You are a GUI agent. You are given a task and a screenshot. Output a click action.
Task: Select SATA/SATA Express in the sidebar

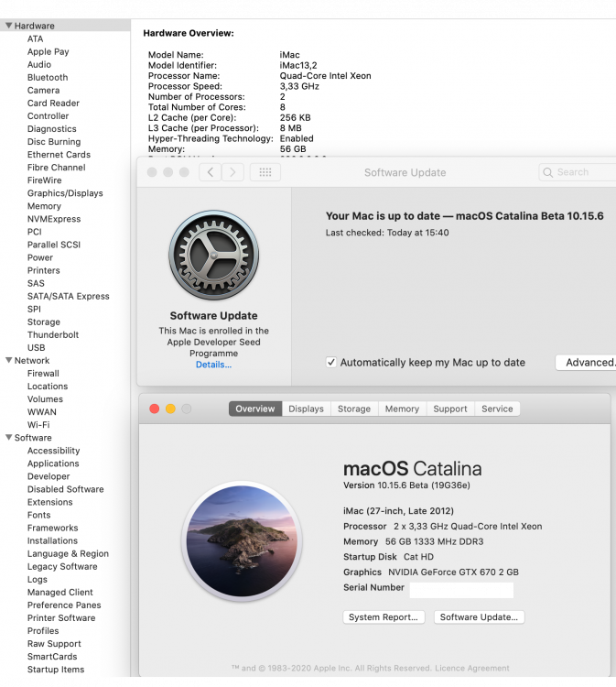(x=69, y=296)
